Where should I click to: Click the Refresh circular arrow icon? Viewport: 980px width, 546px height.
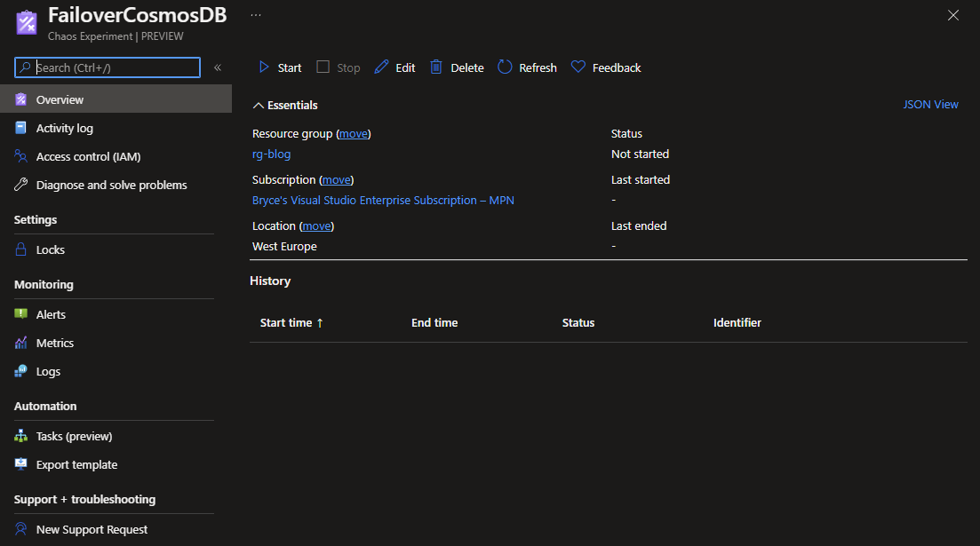click(505, 67)
